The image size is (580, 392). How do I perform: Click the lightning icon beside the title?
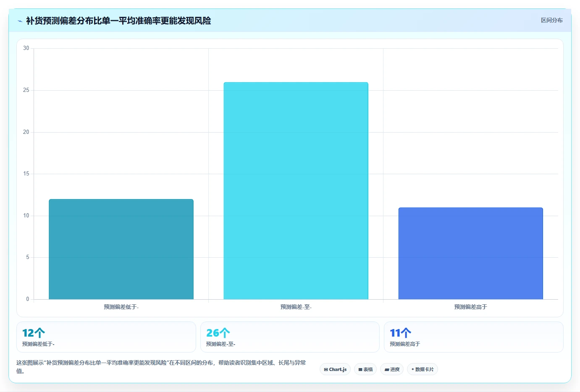[x=20, y=21]
